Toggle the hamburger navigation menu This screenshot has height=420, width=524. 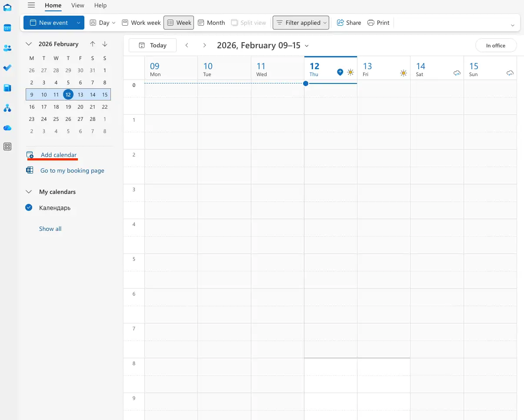point(30,5)
